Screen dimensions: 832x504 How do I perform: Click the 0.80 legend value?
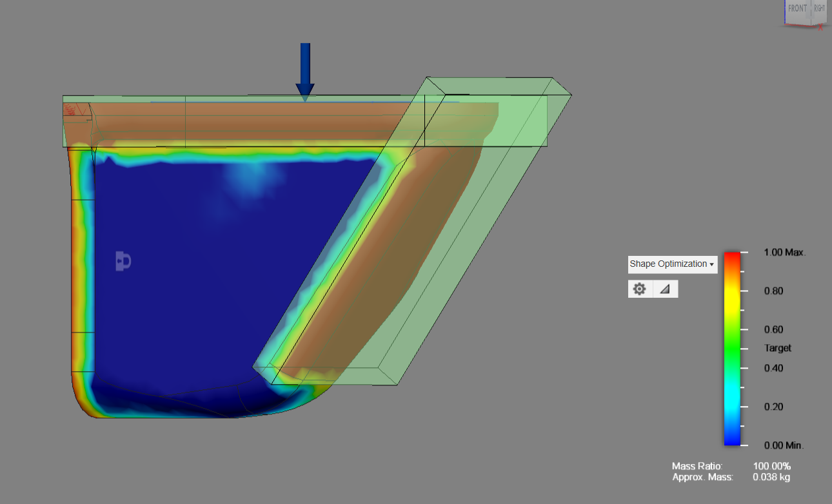[x=773, y=291]
